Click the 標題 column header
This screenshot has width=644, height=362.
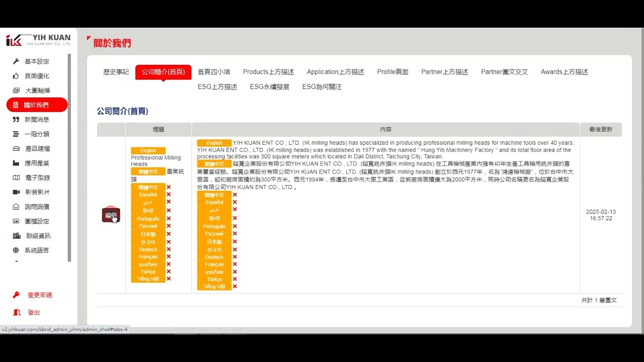coord(158,130)
